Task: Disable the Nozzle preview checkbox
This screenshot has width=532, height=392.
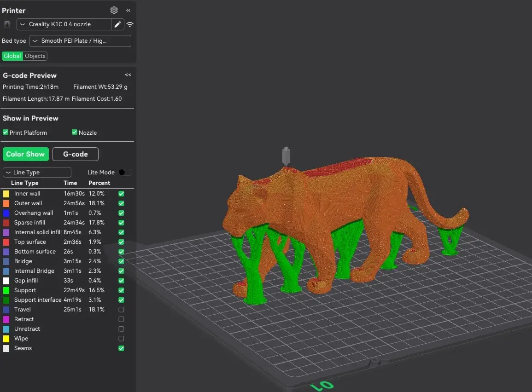Action: coord(74,132)
